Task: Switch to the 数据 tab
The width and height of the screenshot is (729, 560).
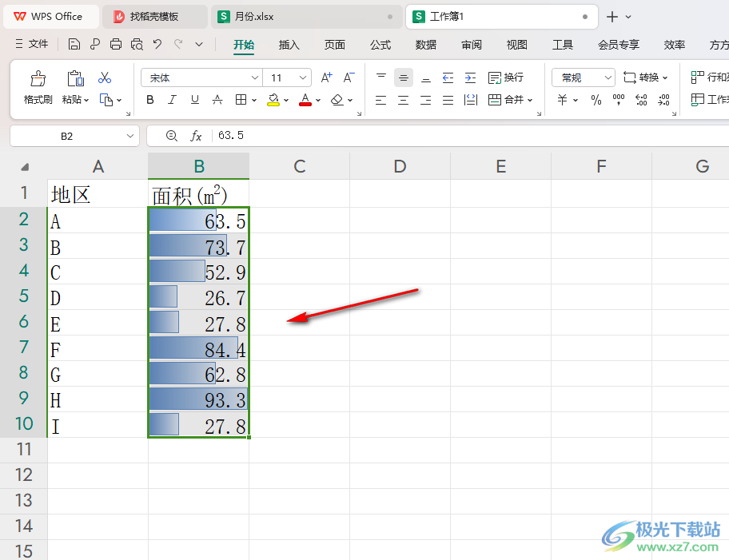Action: click(x=425, y=45)
